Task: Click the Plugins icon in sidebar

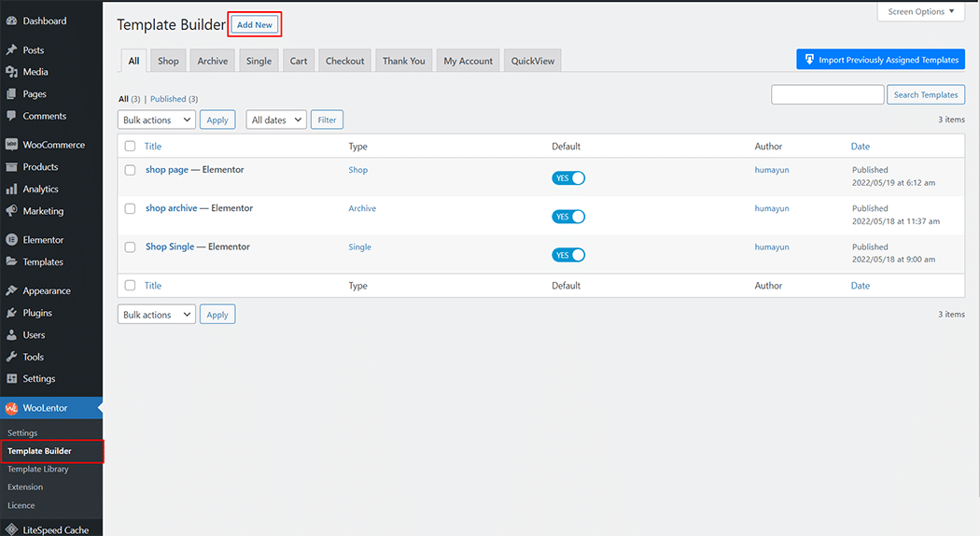Action: pyautogui.click(x=11, y=313)
